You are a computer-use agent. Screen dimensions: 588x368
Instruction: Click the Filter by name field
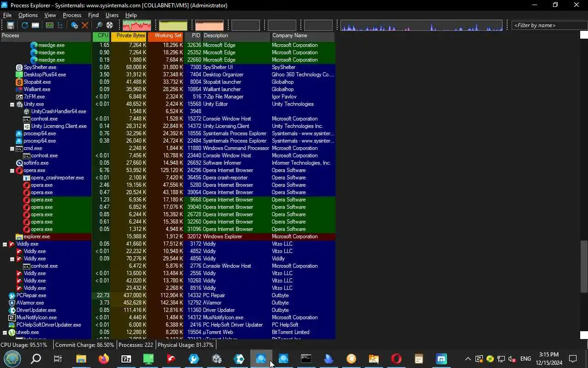pos(549,25)
